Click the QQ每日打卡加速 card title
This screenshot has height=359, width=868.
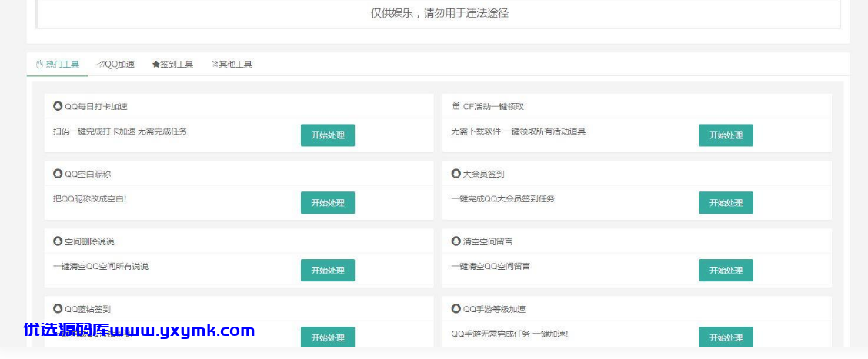click(x=95, y=106)
